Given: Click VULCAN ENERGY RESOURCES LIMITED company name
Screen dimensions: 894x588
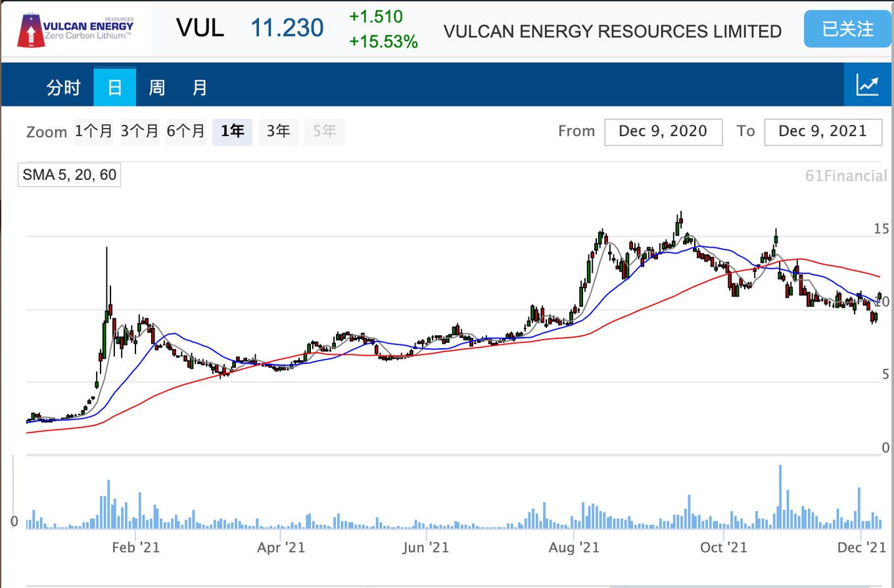Looking at the screenshot, I should 613,32.
